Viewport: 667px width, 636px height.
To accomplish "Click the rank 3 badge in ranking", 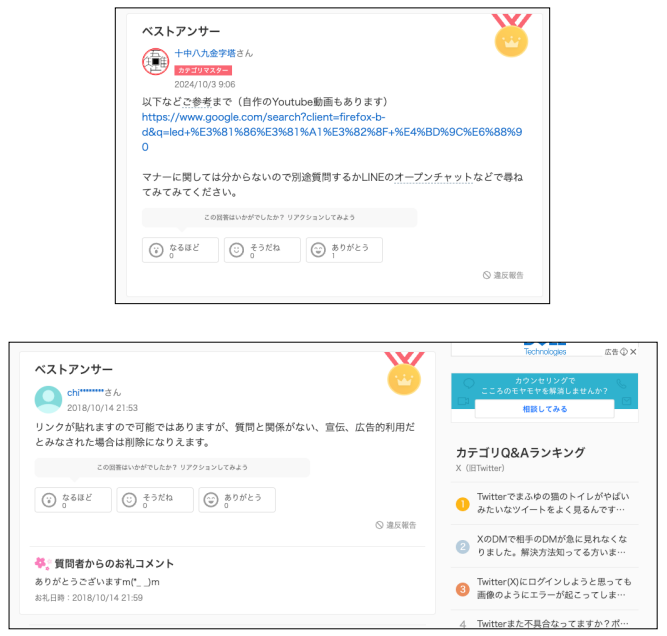I will pyautogui.click(x=462, y=589).
